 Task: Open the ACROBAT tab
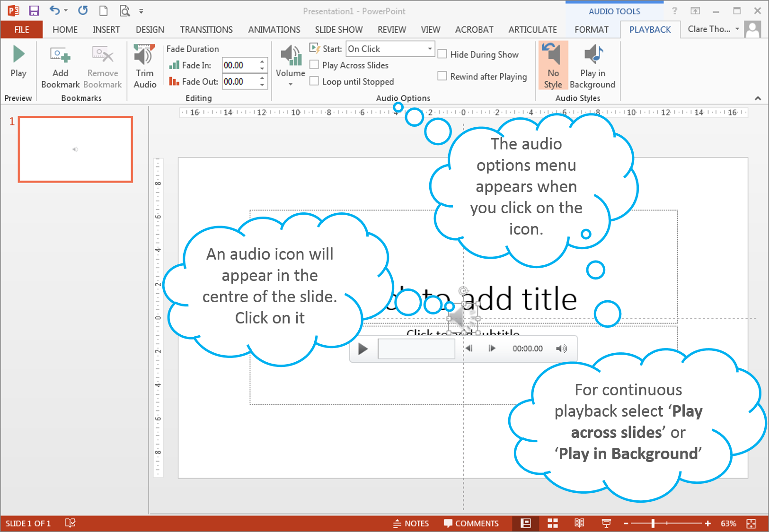point(474,29)
